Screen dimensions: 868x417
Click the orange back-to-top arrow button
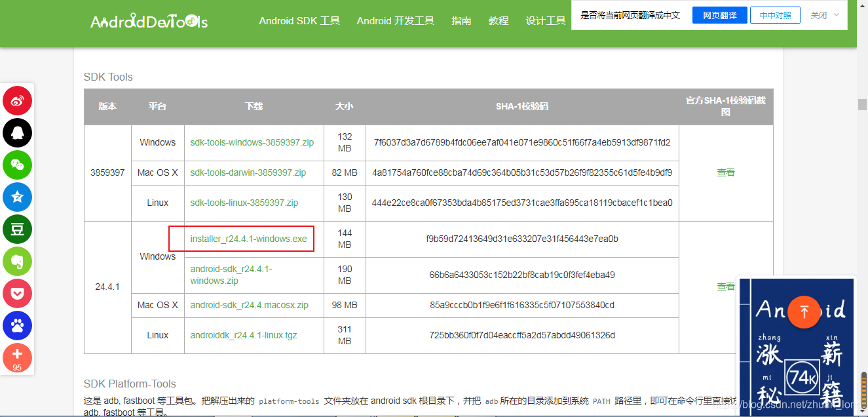tap(804, 312)
